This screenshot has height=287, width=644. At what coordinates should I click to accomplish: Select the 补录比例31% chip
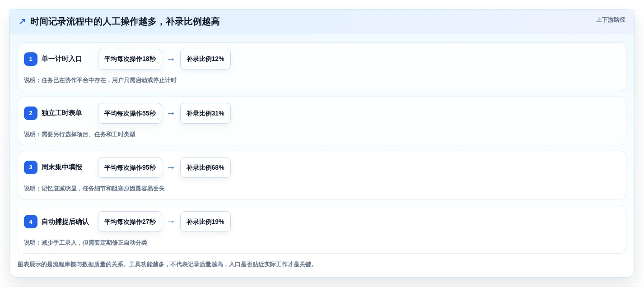[205, 113]
